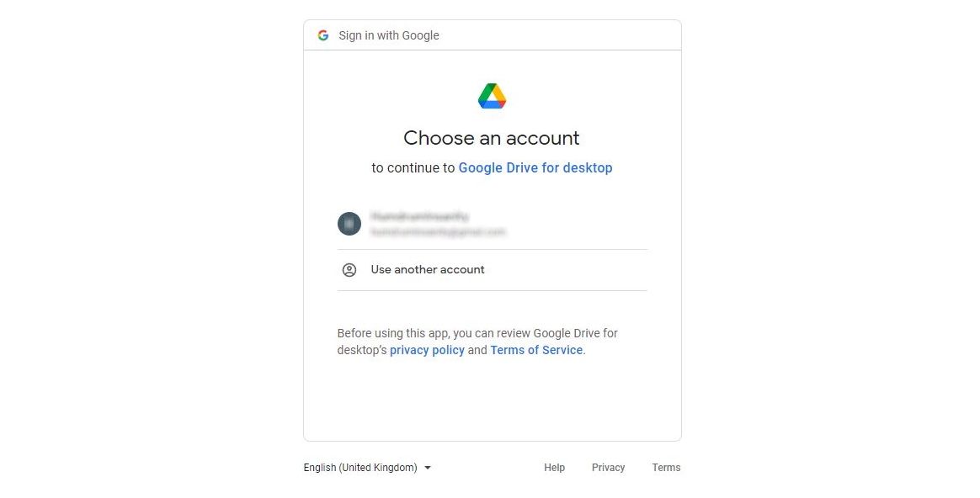Open the Terms of Service link

pyautogui.click(x=536, y=350)
